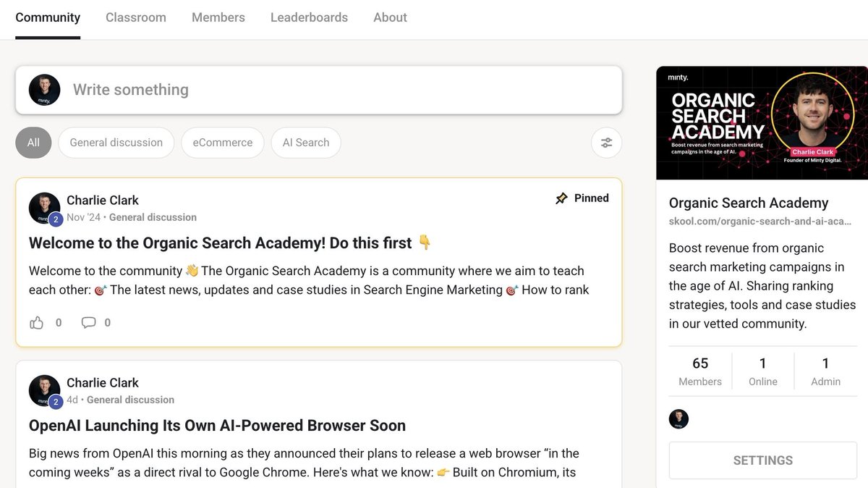Image resolution: width=868 pixels, height=488 pixels.
Task: Open the OpenAI Launching Its Own AI-Powered Browser post
Action: click(x=217, y=426)
